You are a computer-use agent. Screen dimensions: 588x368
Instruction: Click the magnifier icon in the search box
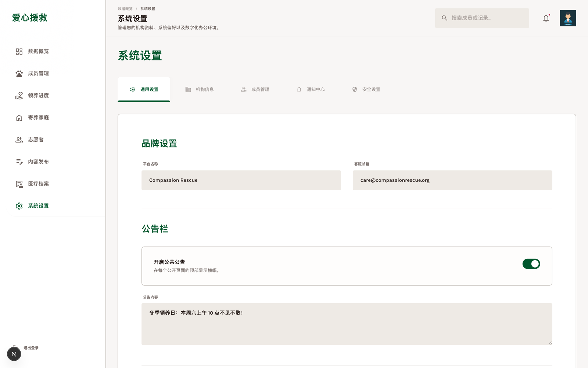coord(444,18)
